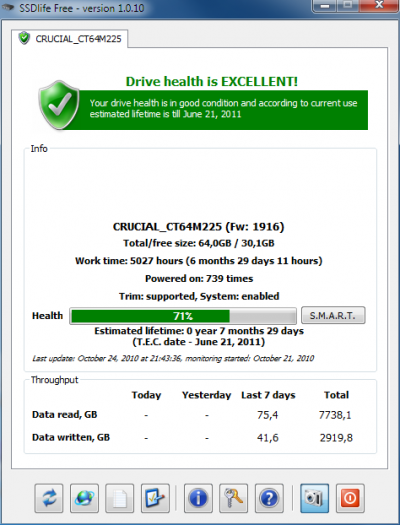
Task: Click 'Trim: supported, System: enabled' text
Action: (x=199, y=296)
